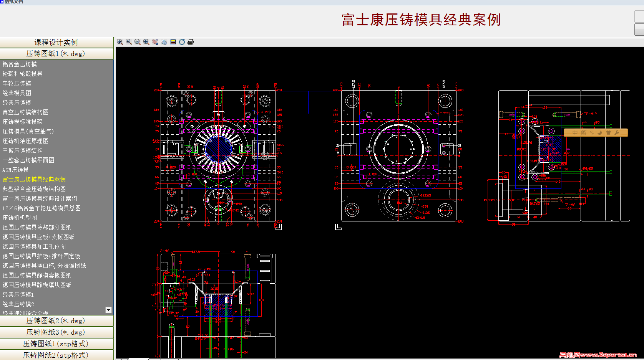Click the blue refresh rotate icon
Screen dimensions: 644x360
click(182, 42)
